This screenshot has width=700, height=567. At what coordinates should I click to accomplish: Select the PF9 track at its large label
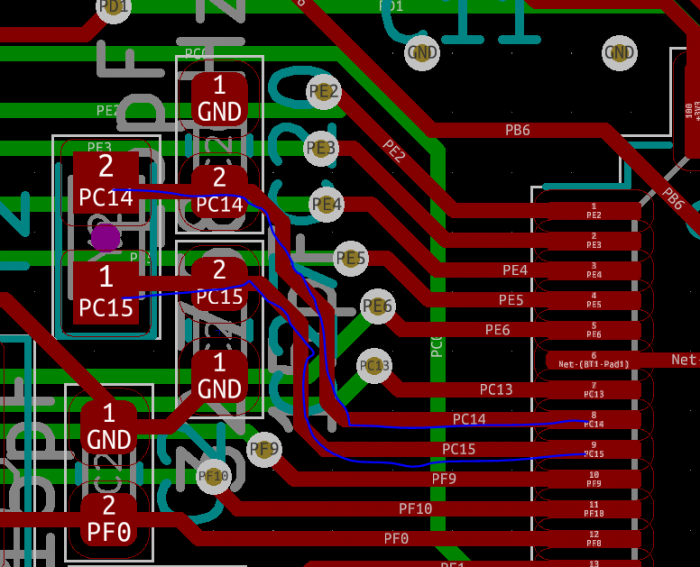pyautogui.click(x=444, y=479)
